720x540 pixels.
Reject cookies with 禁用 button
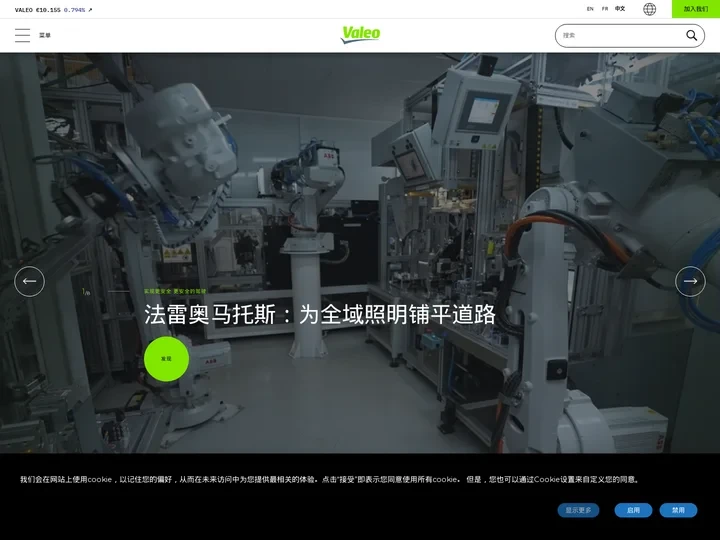point(678,510)
